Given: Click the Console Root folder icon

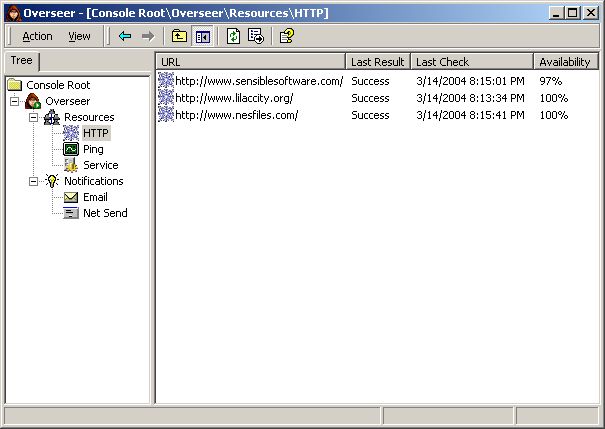Looking at the screenshot, I should coord(15,84).
